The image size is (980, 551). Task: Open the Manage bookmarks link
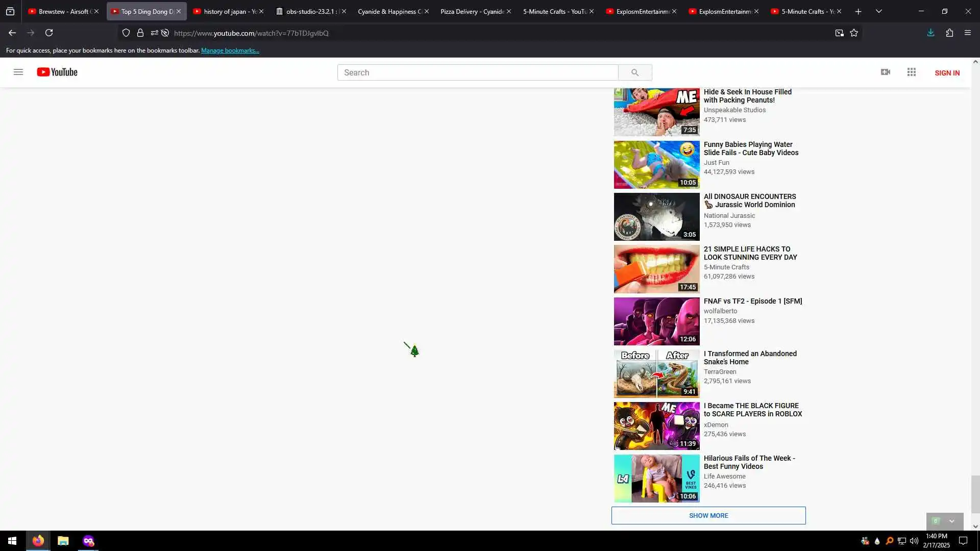coord(230,51)
